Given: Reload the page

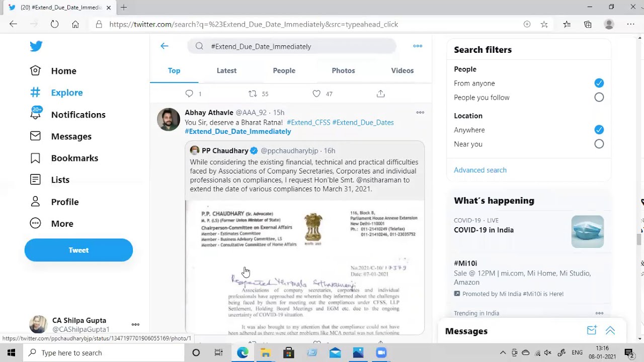Looking at the screenshot, I should pos(54,24).
